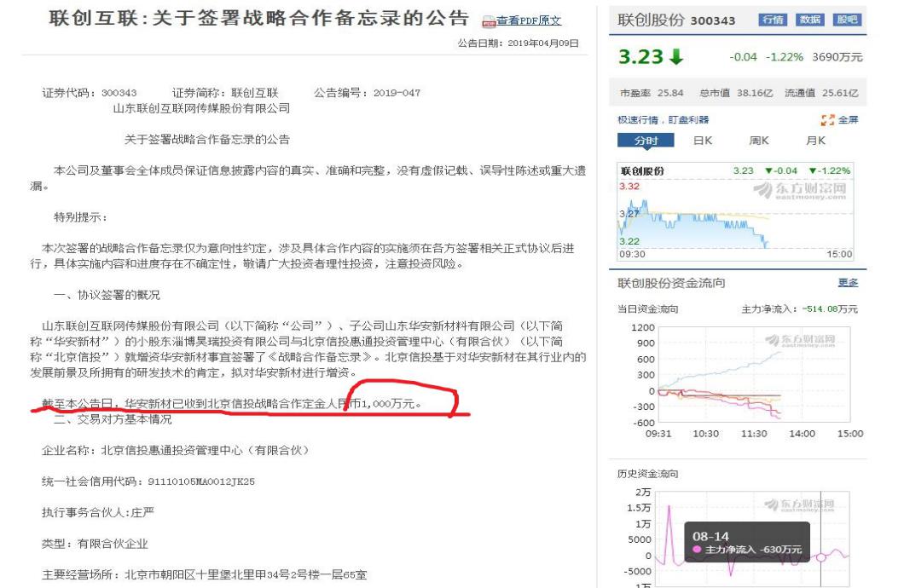Click the -1.22% change value at top

(784, 57)
